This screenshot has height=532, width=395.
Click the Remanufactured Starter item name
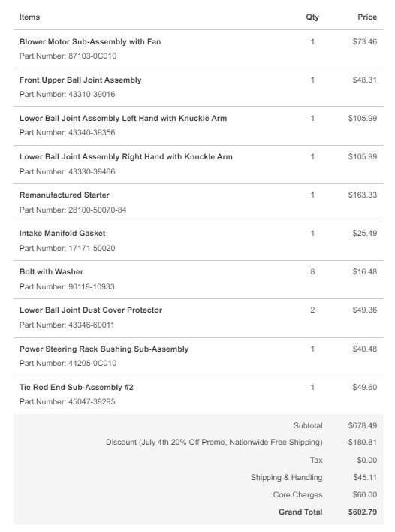click(65, 195)
